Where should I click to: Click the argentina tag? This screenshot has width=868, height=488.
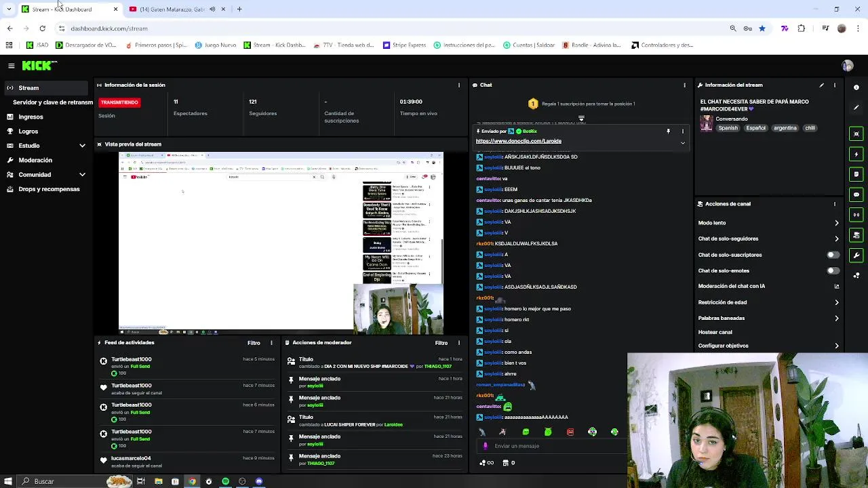(785, 128)
